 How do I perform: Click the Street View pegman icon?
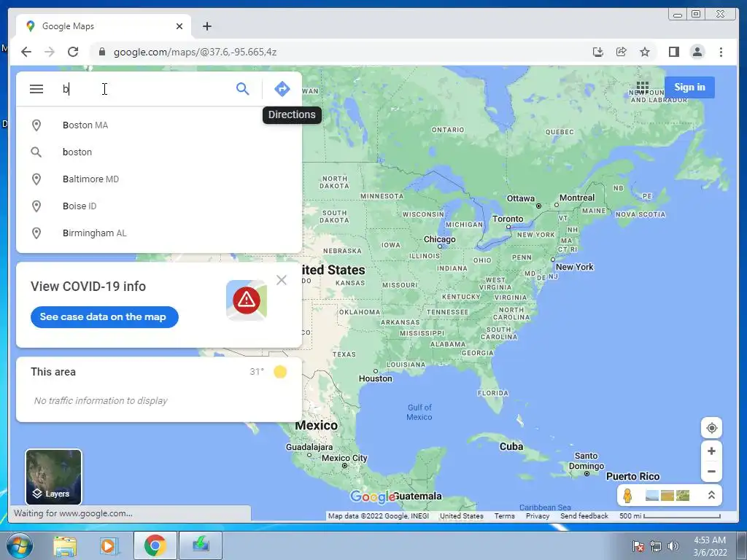pyautogui.click(x=627, y=495)
